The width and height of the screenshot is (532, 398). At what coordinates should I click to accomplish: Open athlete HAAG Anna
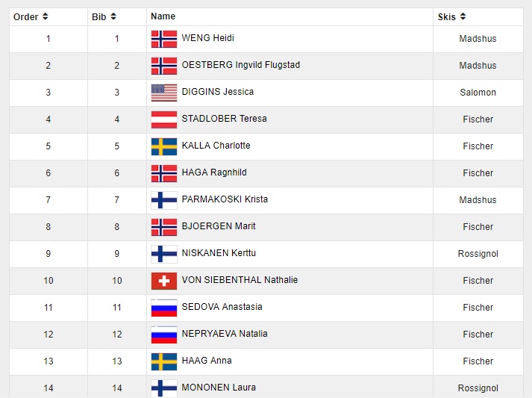click(x=207, y=361)
